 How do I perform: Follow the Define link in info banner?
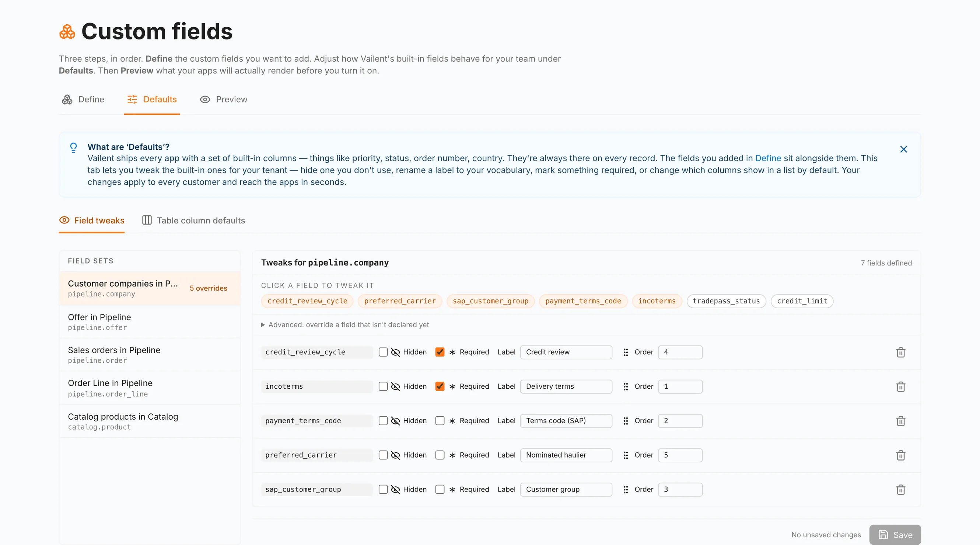pyautogui.click(x=768, y=158)
